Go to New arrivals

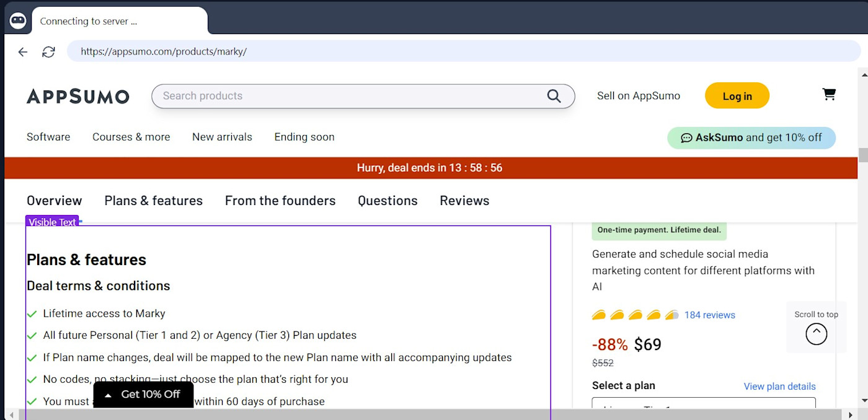tap(222, 137)
